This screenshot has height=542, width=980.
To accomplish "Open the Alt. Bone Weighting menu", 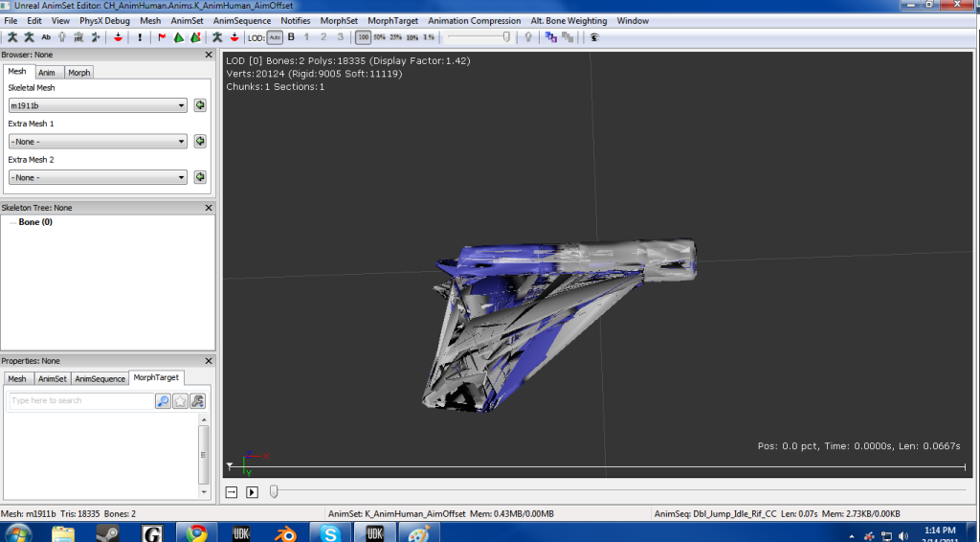I will (x=568, y=21).
